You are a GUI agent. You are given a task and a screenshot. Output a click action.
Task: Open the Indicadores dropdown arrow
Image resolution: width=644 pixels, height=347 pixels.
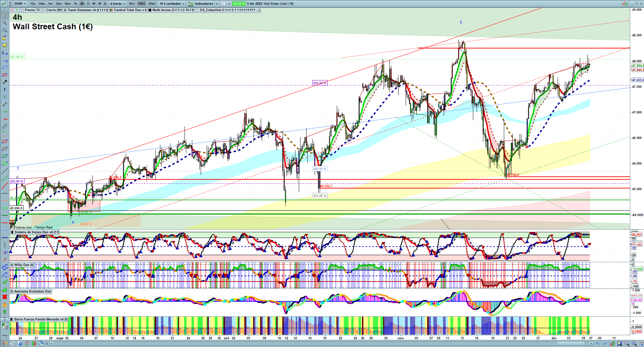point(217,4)
